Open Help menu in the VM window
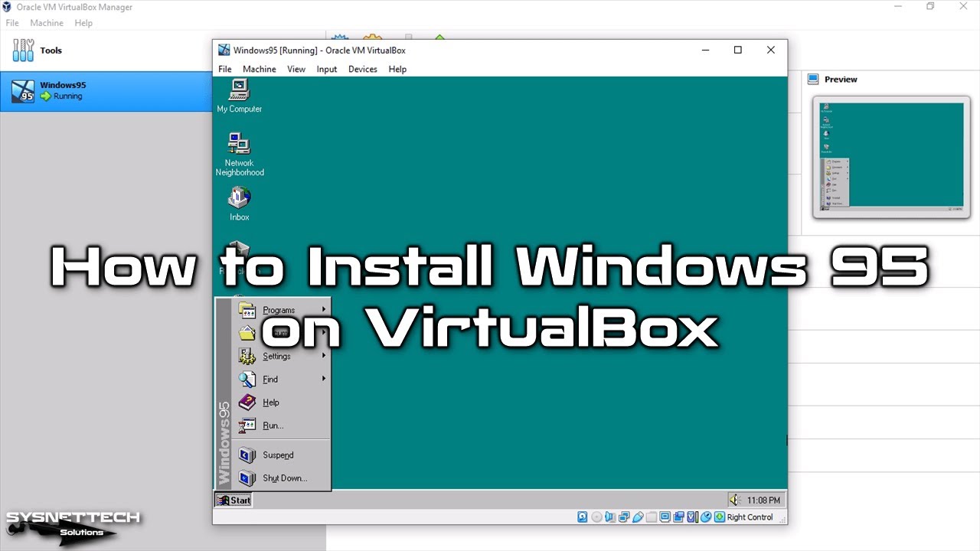The height and width of the screenshot is (551, 980). pos(397,69)
